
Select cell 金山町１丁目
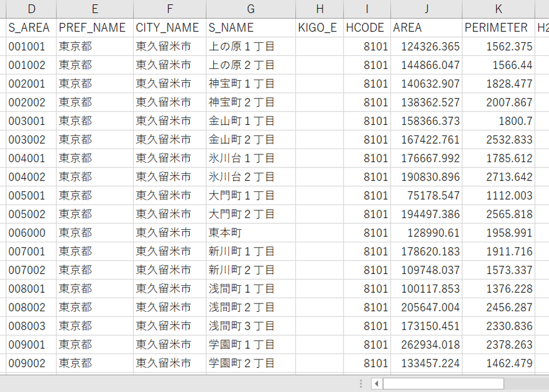[251, 121]
